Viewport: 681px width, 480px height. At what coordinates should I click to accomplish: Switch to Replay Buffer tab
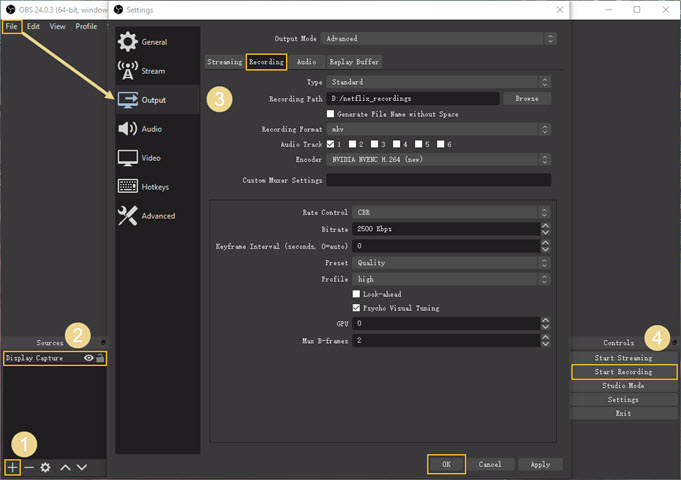click(x=354, y=62)
